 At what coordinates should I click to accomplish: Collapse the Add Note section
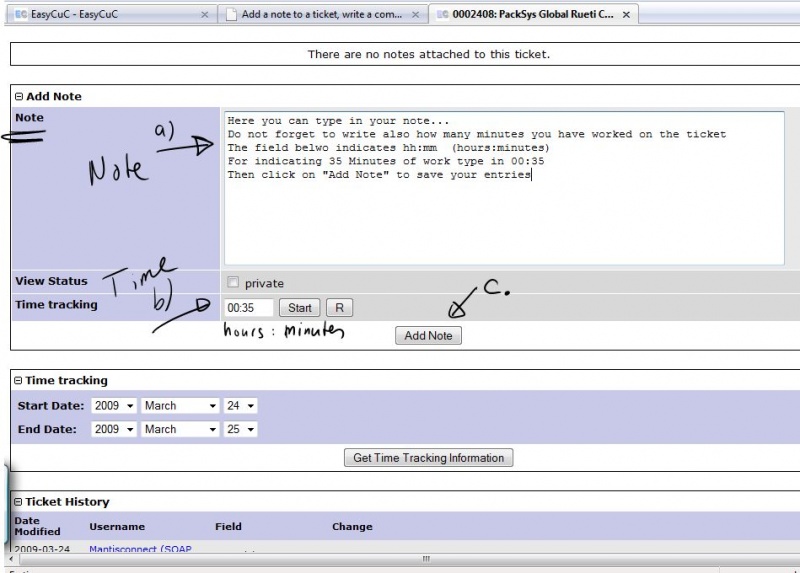coord(19,96)
